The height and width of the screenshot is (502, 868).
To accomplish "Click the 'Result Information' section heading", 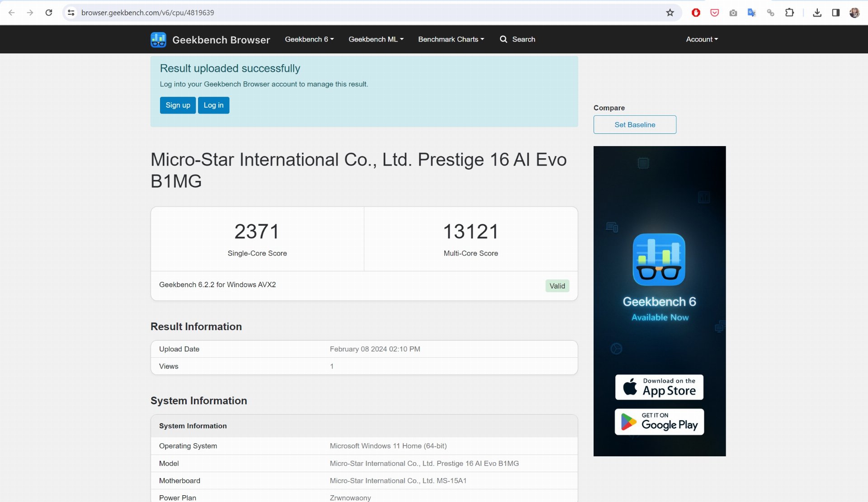I will click(196, 327).
